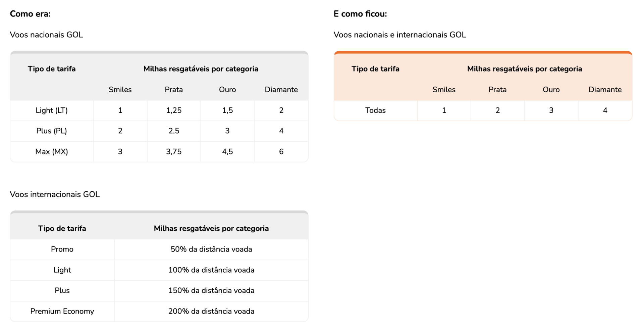Screen dimensions: 644x328
Task: Click the "Como era:" heading
Action: pyautogui.click(x=30, y=14)
